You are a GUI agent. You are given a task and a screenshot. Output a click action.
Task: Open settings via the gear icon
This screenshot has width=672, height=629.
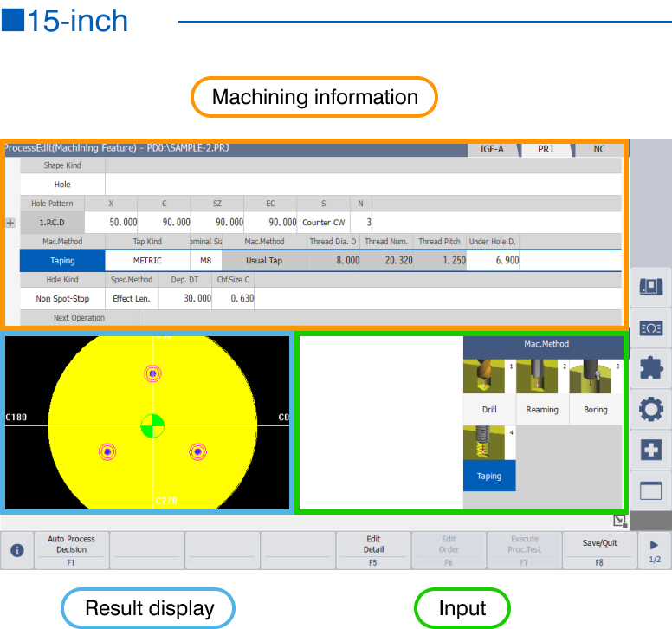(x=650, y=409)
